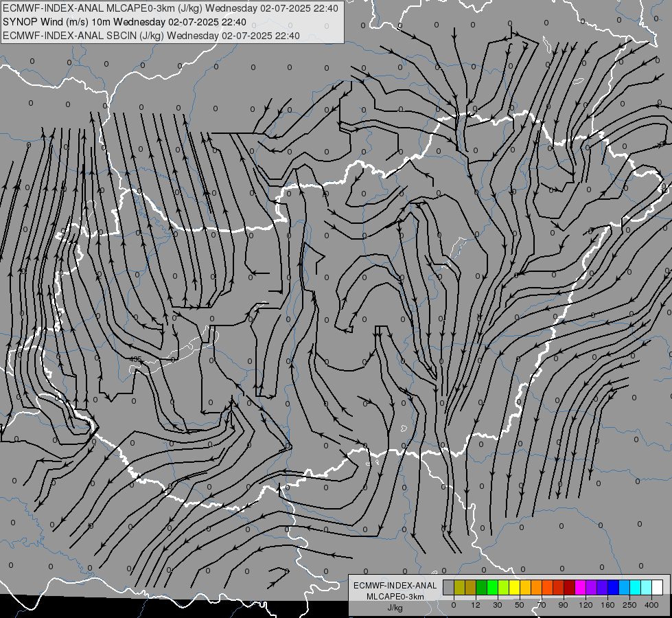
Task: Click the 435 value label on the map
Action: coord(135,359)
